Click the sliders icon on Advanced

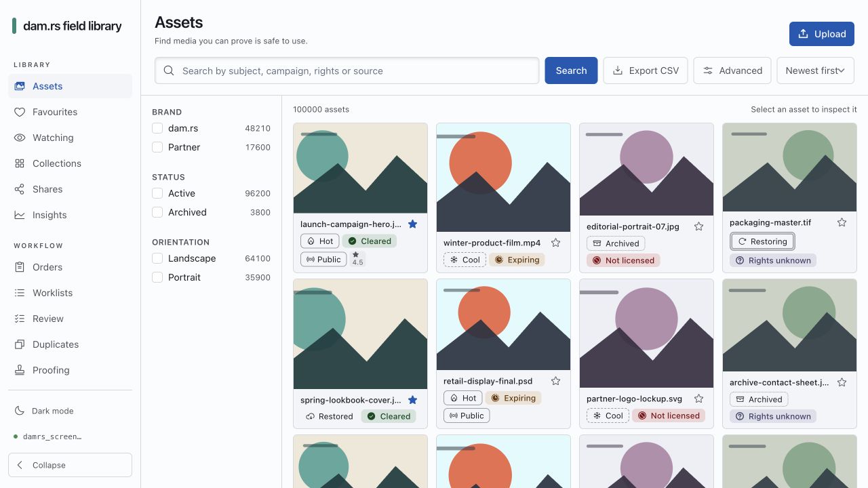click(708, 70)
